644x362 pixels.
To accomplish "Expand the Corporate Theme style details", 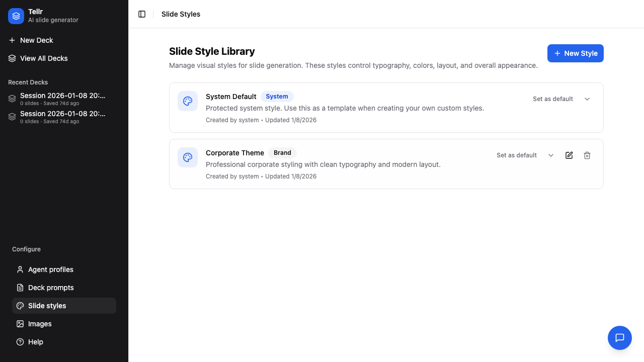I will [551, 155].
